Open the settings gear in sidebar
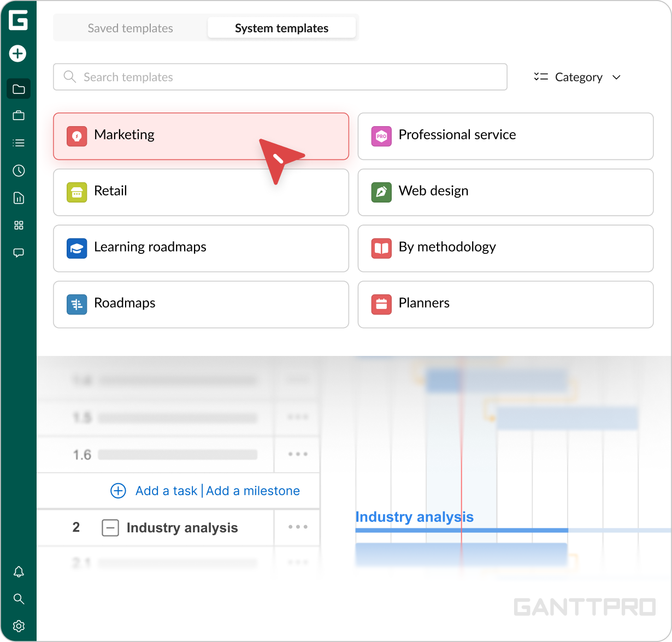The height and width of the screenshot is (642, 672). coord(19,626)
